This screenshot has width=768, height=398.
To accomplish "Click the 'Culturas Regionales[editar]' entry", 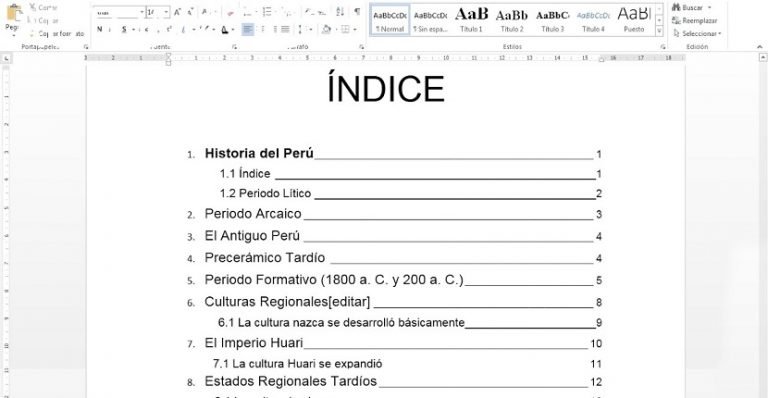I will tap(287, 302).
